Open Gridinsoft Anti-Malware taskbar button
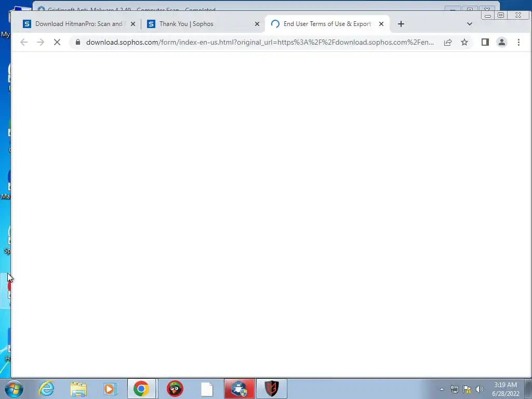The width and height of the screenshot is (532, 399). point(239,389)
